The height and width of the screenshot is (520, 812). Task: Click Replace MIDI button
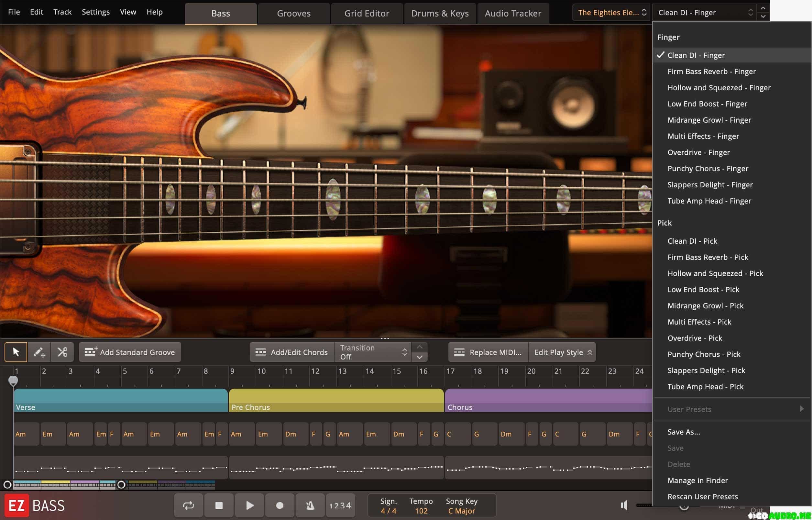[488, 352]
